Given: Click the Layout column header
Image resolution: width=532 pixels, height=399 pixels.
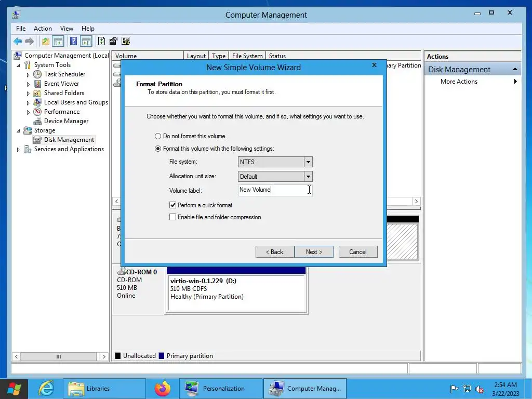Looking at the screenshot, I should click(x=196, y=56).
